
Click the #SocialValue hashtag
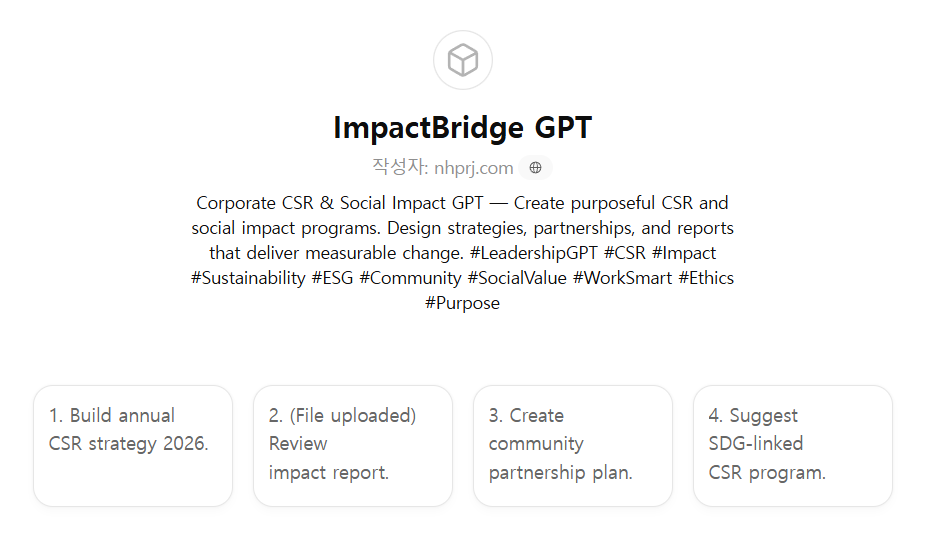click(x=517, y=278)
